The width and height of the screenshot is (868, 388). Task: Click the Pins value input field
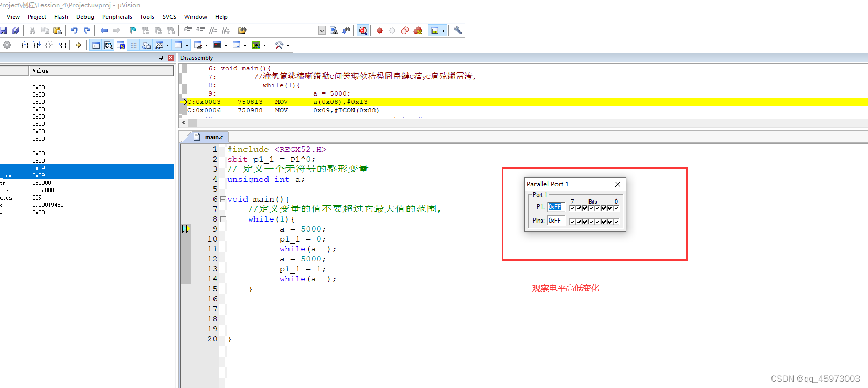tap(556, 221)
